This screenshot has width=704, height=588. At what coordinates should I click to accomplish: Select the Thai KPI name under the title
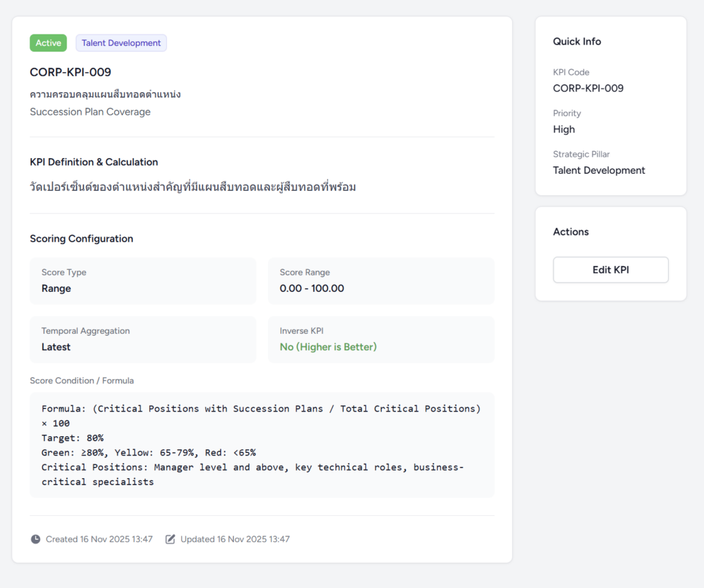[x=105, y=94]
